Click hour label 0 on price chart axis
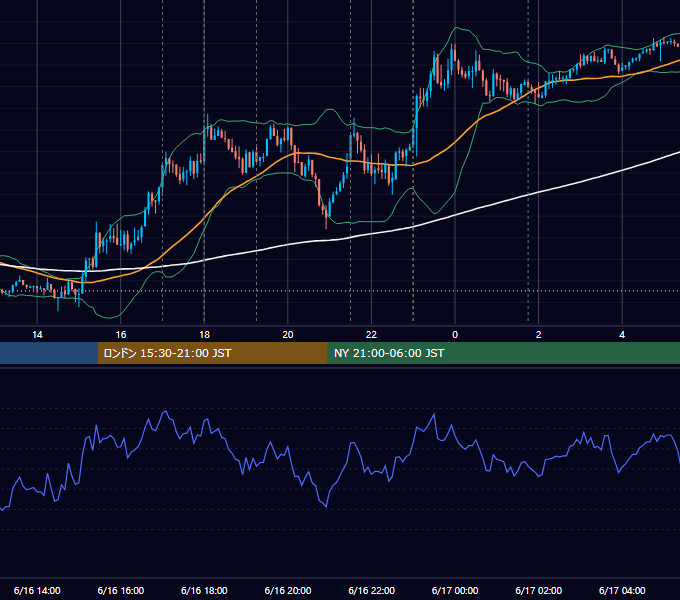The height and width of the screenshot is (600, 680). 455,334
